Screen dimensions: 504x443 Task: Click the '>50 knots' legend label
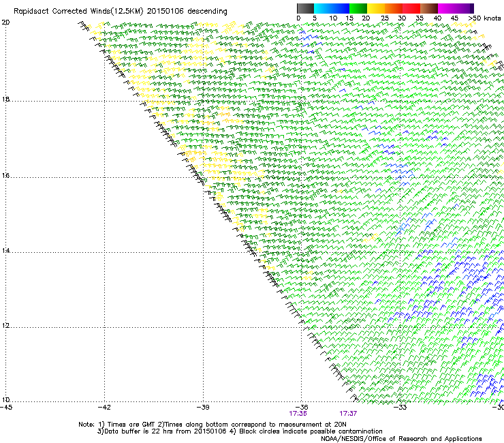tap(484, 18)
